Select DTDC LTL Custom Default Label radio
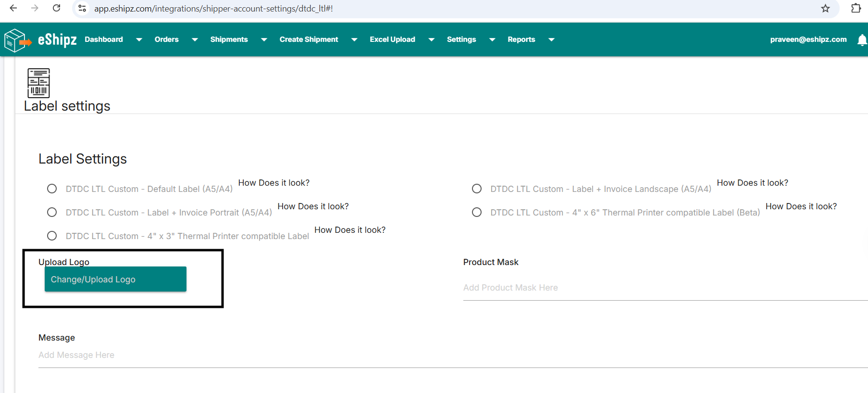This screenshot has width=868, height=393. 52,189
